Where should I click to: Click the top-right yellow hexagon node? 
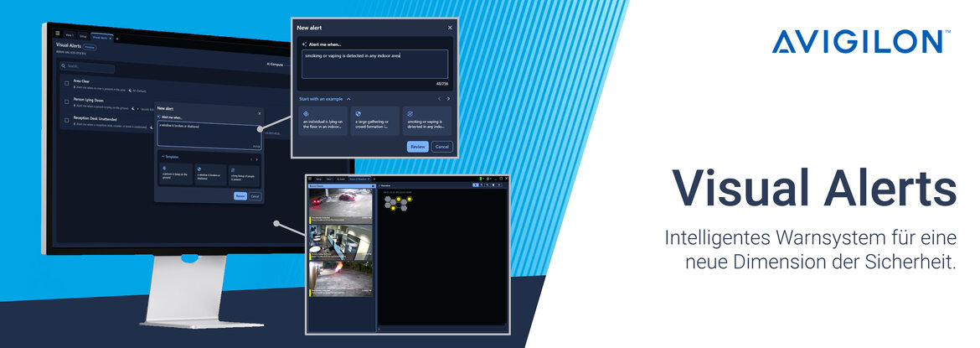coord(410,199)
